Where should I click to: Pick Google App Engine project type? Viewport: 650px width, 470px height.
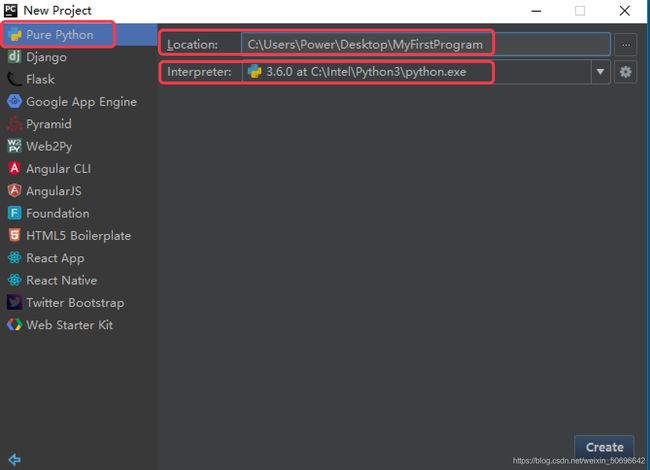click(79, 102)
